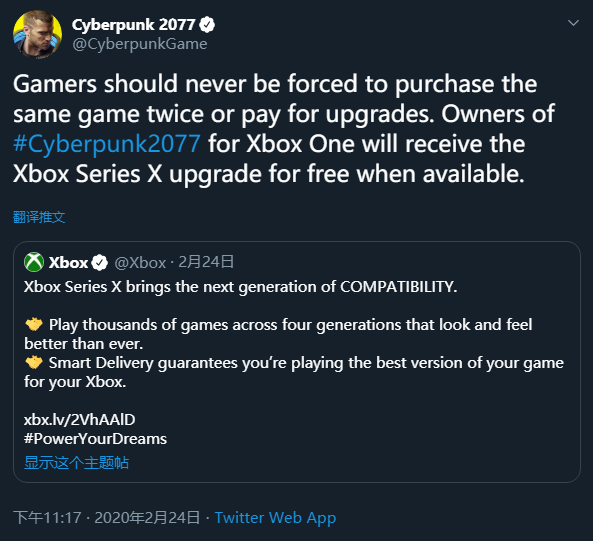Open the @Xbox handle in quoted tweet
593x541 pixels.
click(x=140, y=262)
